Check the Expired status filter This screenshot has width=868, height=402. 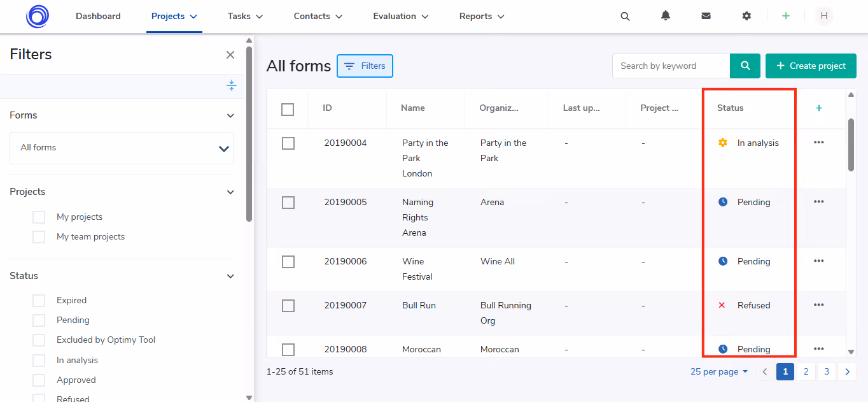(39, 301)
